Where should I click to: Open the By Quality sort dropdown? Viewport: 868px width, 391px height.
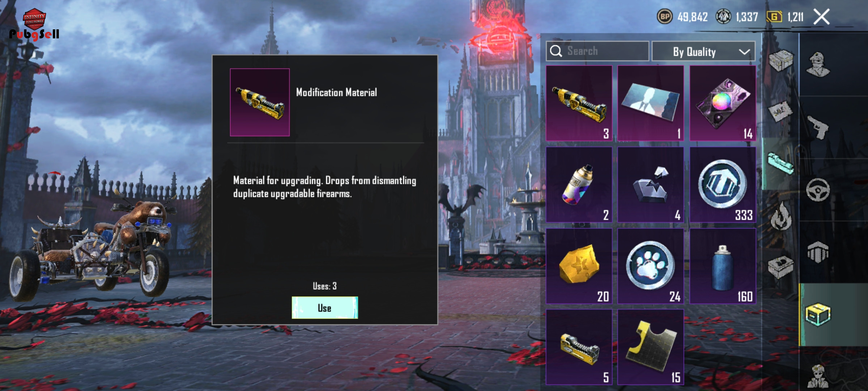tap(703, 51)
